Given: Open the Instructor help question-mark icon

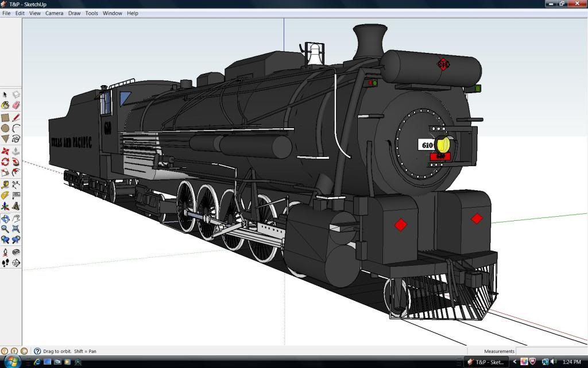Looking at the screenshot, I should click(x=37, y=351).
